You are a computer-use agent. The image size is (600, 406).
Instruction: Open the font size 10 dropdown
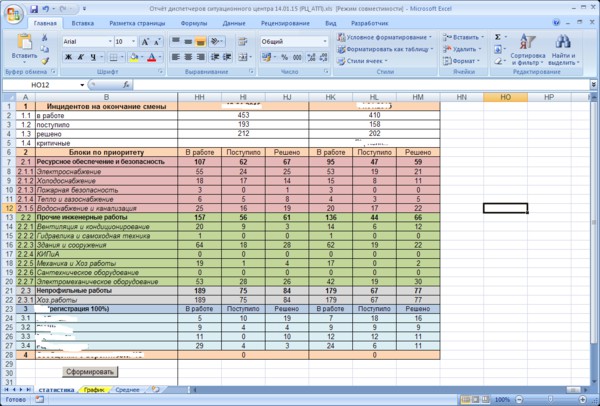coord(134,41)
